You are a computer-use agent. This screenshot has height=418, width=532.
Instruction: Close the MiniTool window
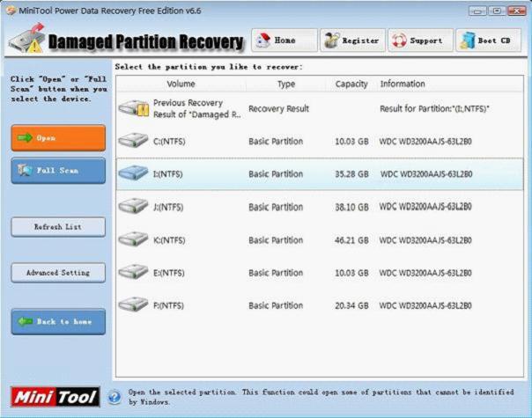tap(516, 11)
